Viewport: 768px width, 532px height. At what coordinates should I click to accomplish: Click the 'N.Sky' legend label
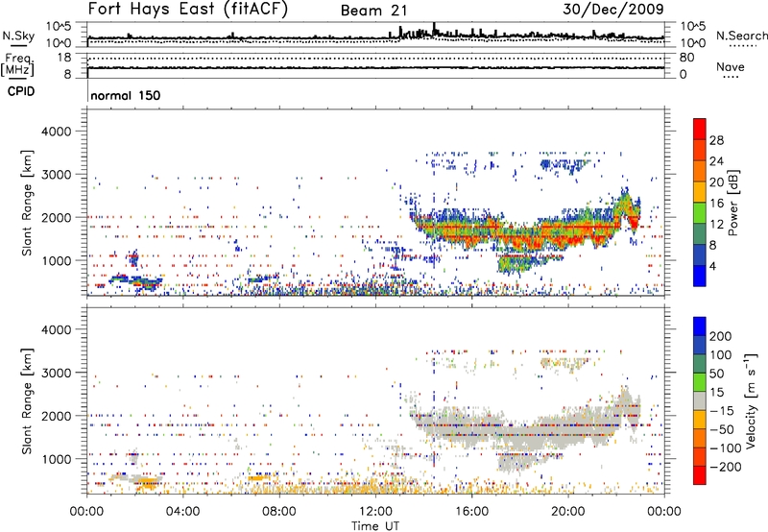[x=18, y=36]
